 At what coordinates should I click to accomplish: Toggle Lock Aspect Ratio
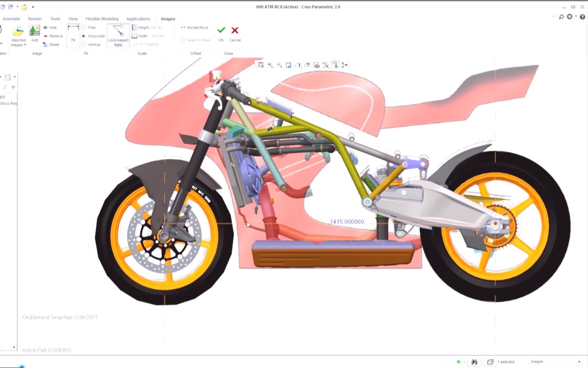tap(118, 36)
